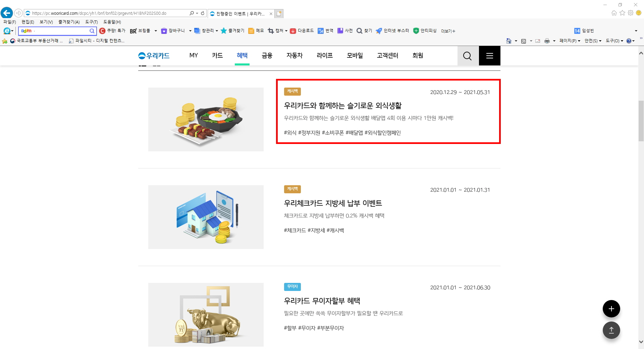Viewport: 644px width, 349px height.
Task: Click the 브링몰 toolbar button
Action: pyautogui.click(x=140, y=31)
